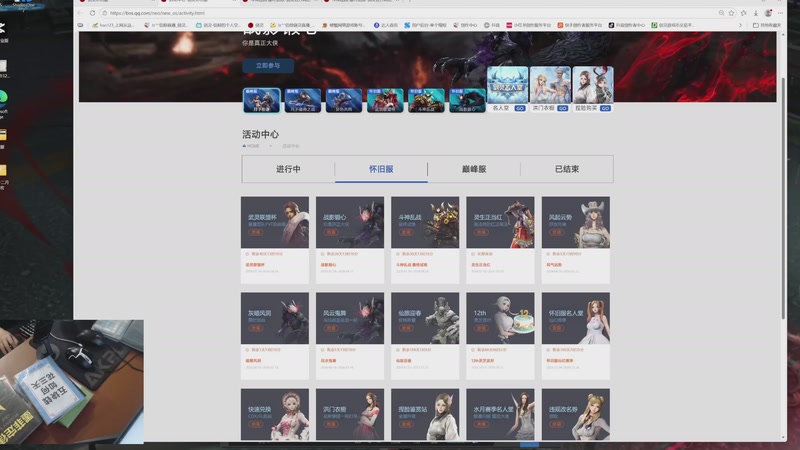The height and width of the screenshot is (450, 800).
Task: Open the 灵生正当红 activity card
Action: point(500,240)
